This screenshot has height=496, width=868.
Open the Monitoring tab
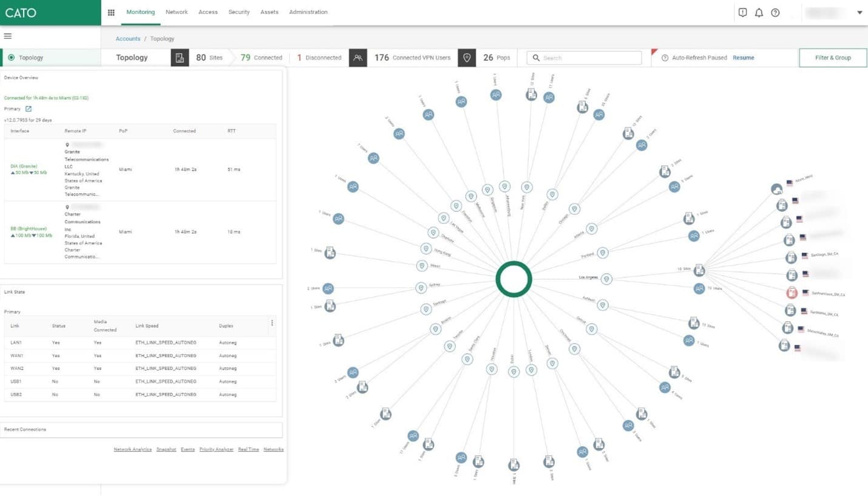coord(140,12)
